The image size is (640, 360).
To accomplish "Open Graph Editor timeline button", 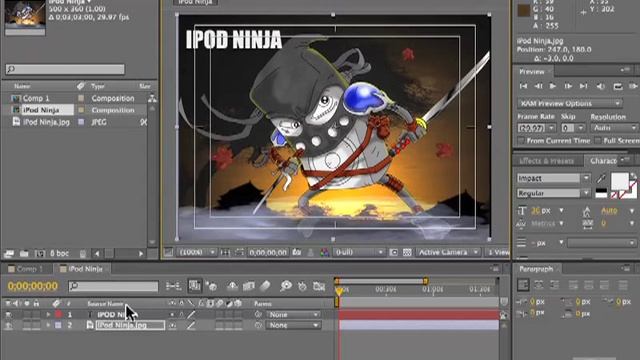I will [x=319, y=286].
